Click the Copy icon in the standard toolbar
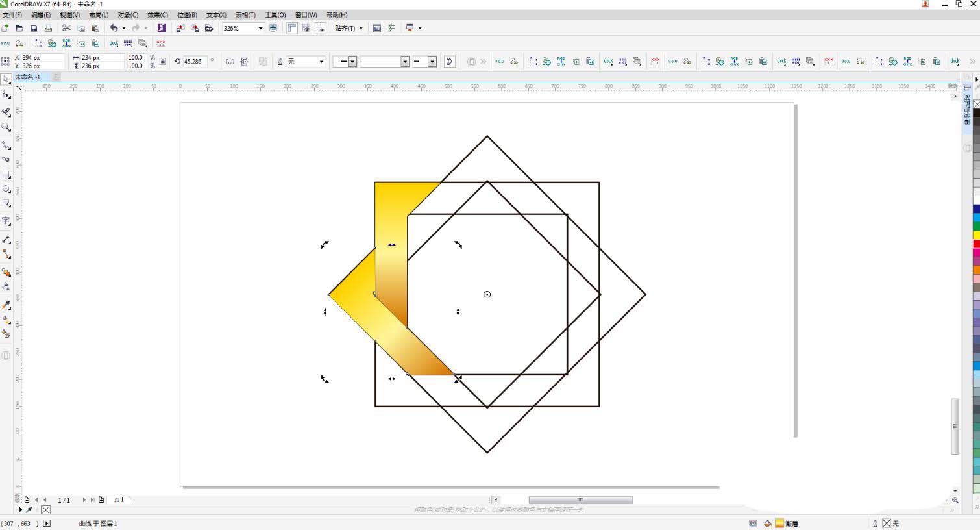This screenshot has height=530, width=980. point(81,28)
